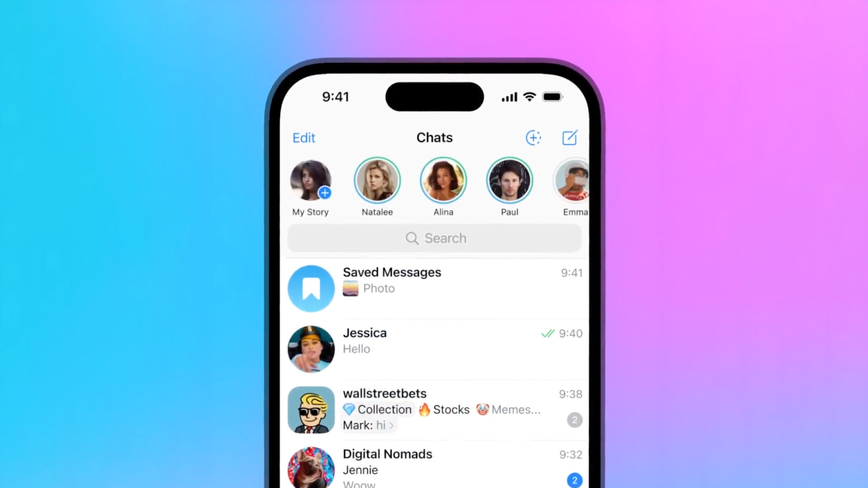Viewport: 868px width, 488px height.
Task: Select the Chats heading tab
Action: pyautogui.click(x=434, y=137)
